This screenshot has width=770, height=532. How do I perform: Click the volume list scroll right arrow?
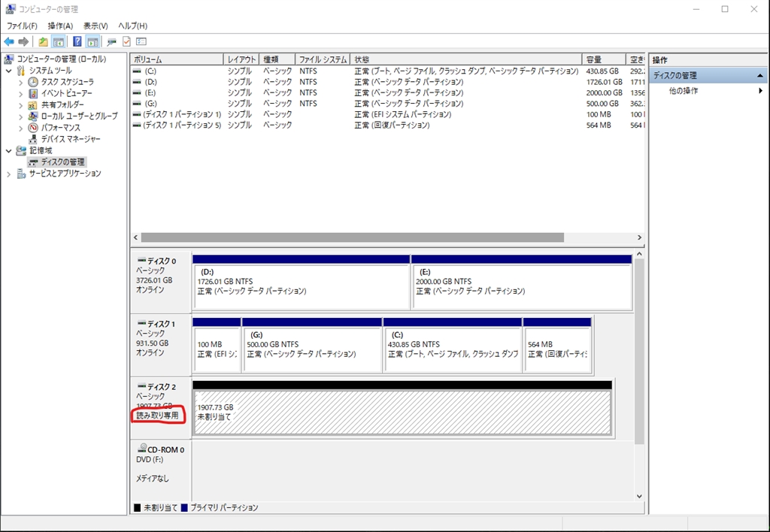pos(639,237)
